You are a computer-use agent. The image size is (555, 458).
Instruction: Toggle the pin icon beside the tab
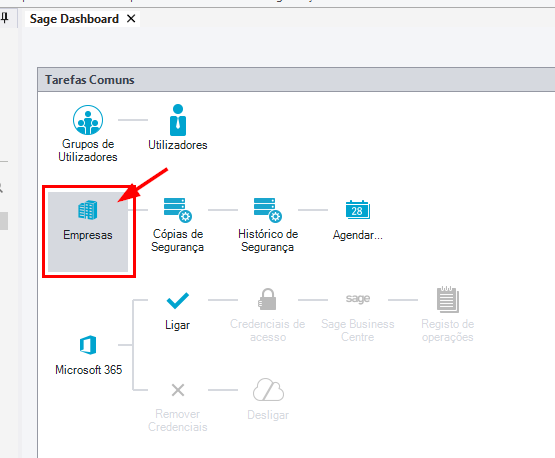5,17
